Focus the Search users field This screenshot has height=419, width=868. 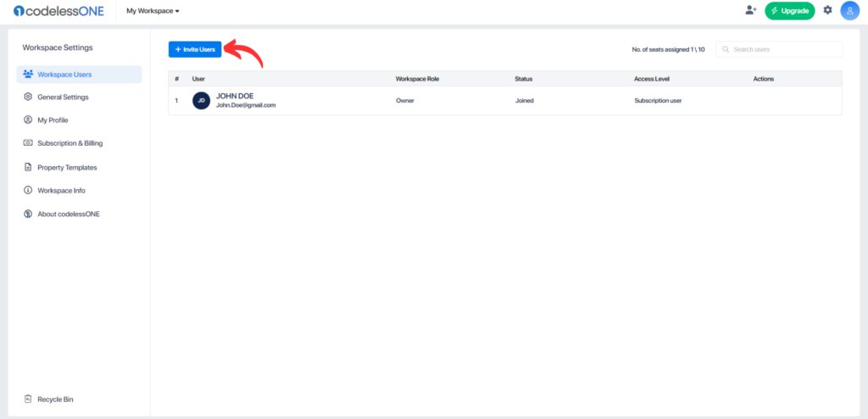pyautogui.click(x=779, y=49)
